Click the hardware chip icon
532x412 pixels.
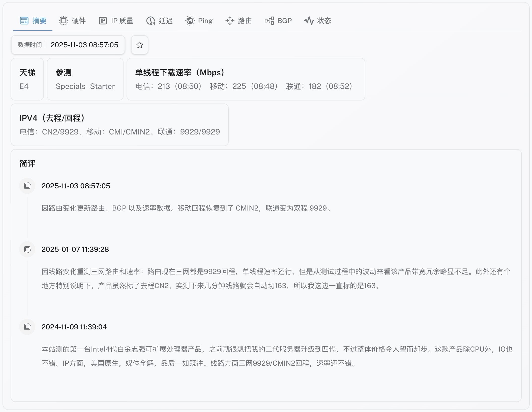coord(64,21)
